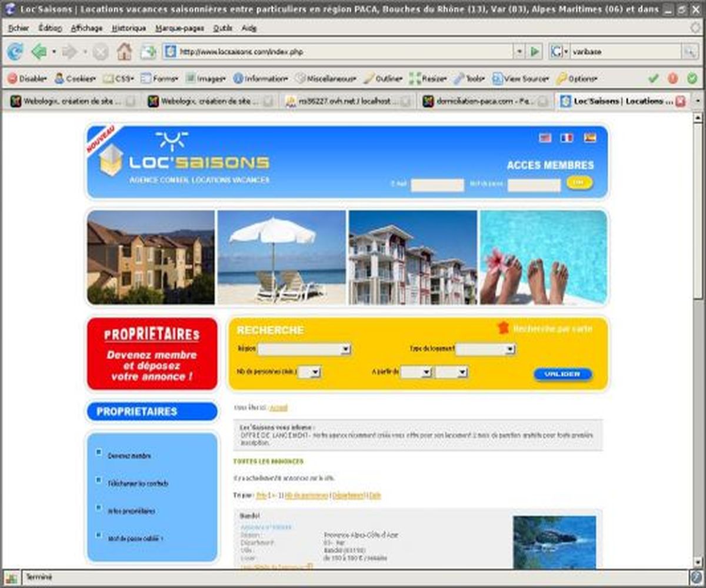Viewport: 706px width, 588px height.
Task: Click the stop loading icon
Action: pyautogui.click(x=101, y=52)
